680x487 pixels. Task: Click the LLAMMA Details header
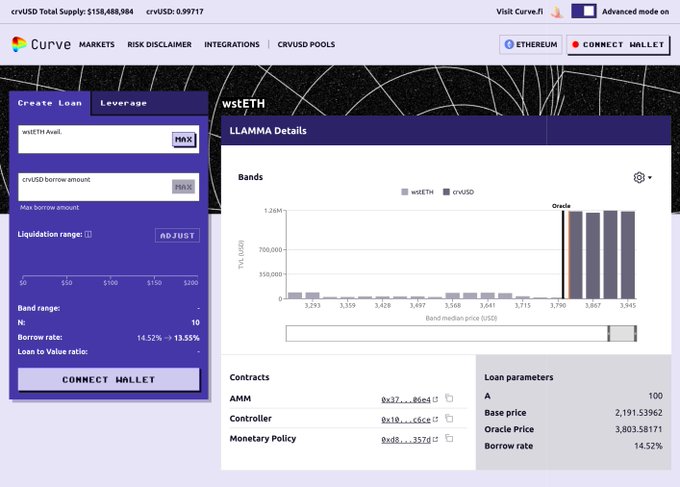point(446,131)
